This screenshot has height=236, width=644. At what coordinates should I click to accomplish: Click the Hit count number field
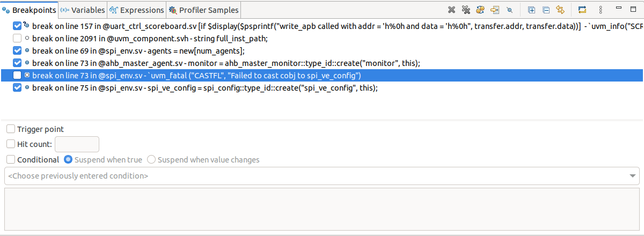click(77, 144)
